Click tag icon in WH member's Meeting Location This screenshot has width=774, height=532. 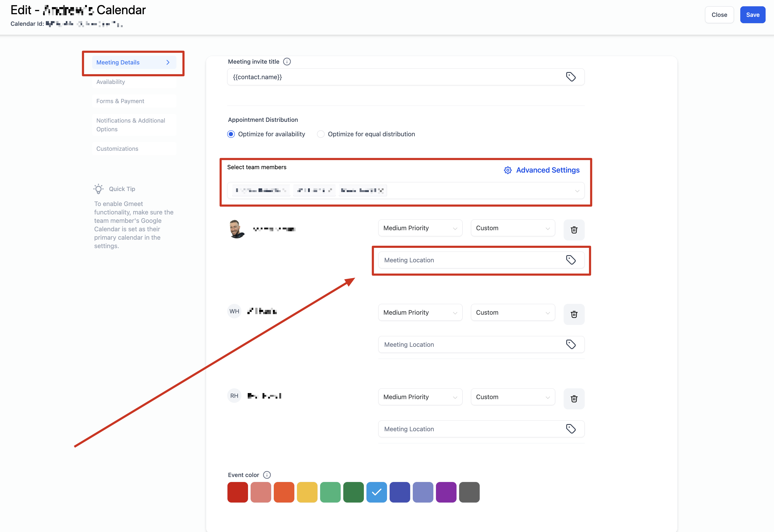(570, 344)
